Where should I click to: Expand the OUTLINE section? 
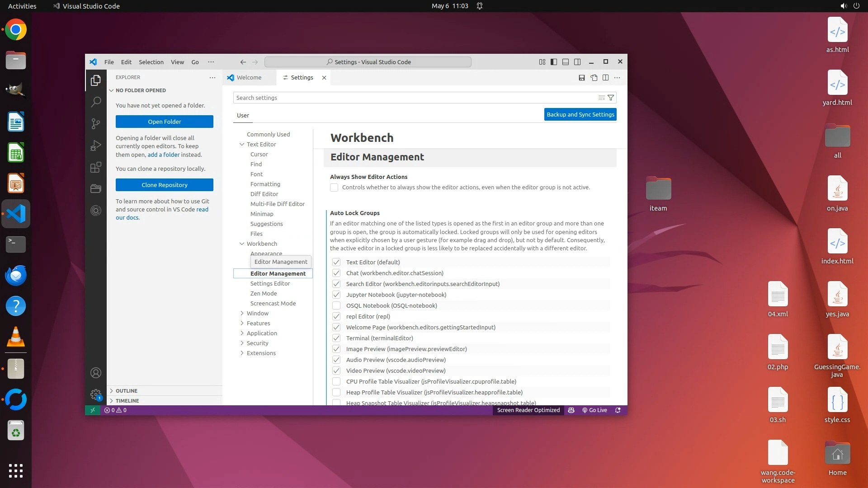pos(126,391)
